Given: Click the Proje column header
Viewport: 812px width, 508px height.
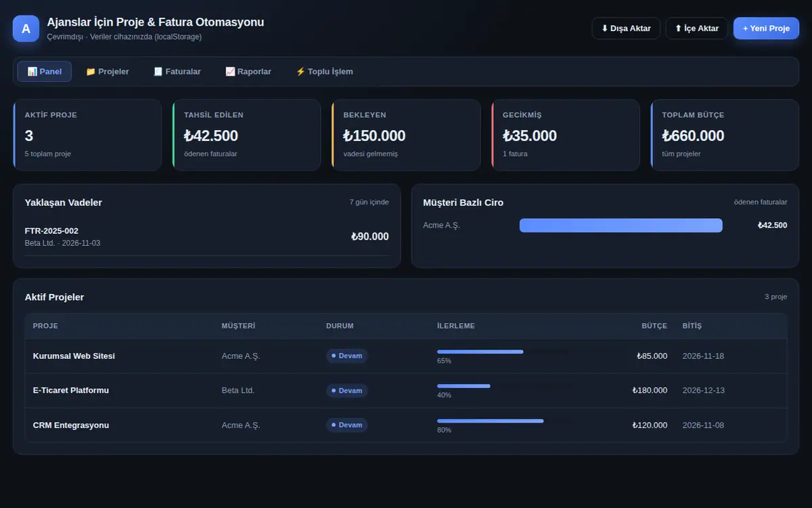Looking at the screenshot, I should [x=45, y=326].
